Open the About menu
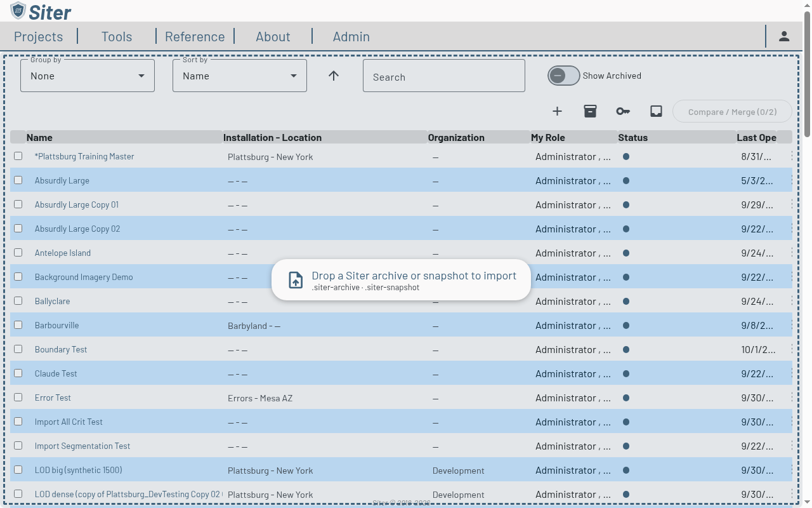The height and width of the screenshot is (508, 812). tap(273, 36)
